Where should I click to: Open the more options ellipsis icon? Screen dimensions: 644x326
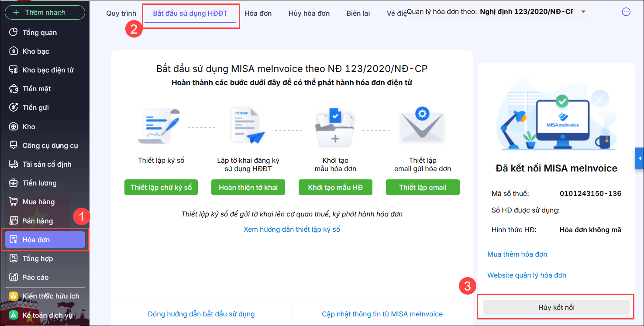click(626, 12)
